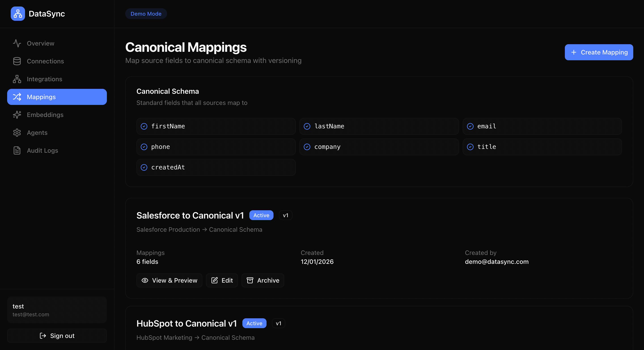Toggle the check circle next to email
Image resolution: width=644 pixels, height=350 pixels.
(470, 127)
